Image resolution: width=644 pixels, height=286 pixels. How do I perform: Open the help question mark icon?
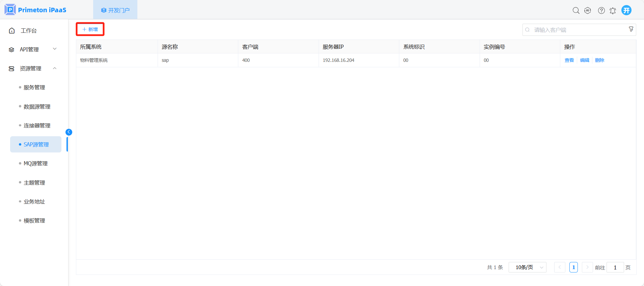pos(601,10)
